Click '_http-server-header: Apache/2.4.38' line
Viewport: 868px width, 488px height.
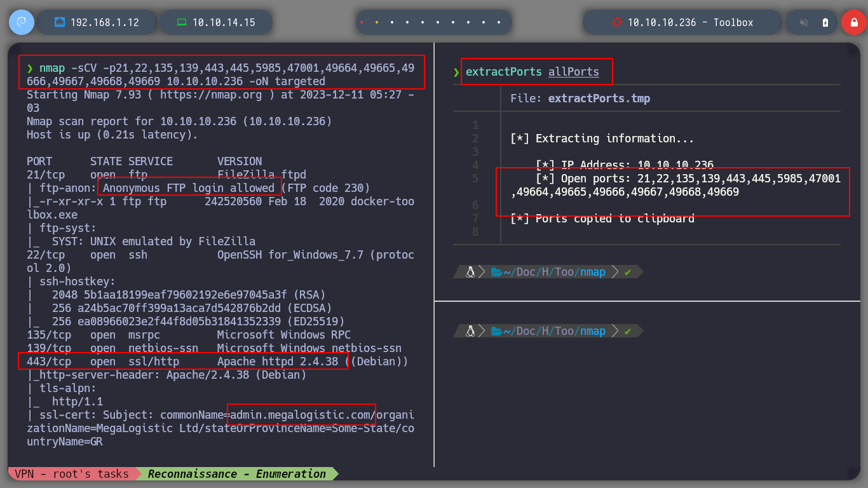click(x=166, y=375)
